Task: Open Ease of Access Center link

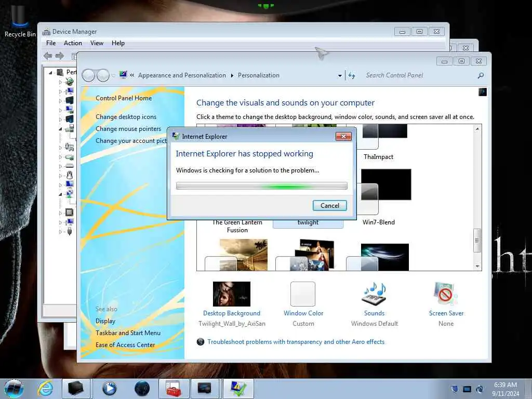Action: [x=125, y=345]
